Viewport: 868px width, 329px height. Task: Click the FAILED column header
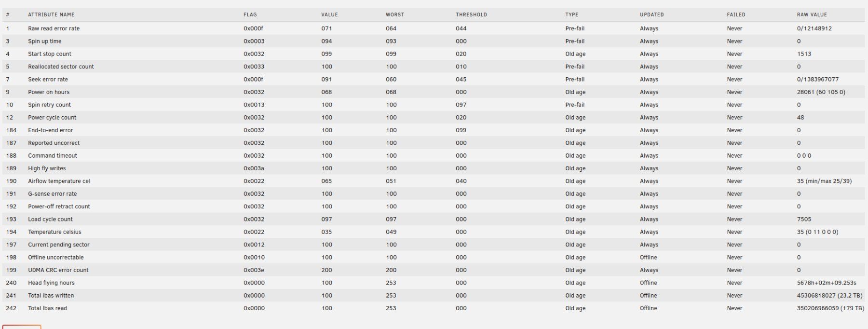[736, 14]
